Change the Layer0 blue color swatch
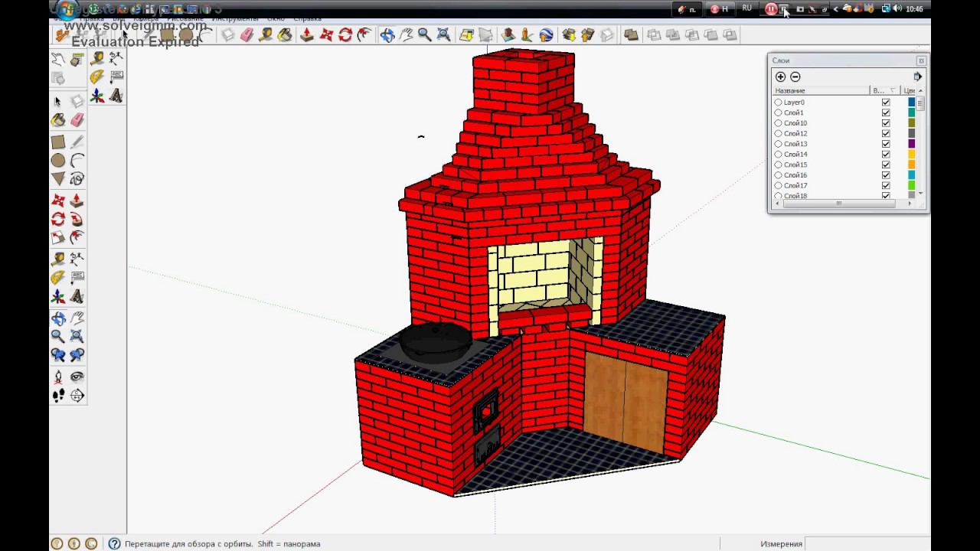Screen dimensions: 980x551 (x=911, y=103)
